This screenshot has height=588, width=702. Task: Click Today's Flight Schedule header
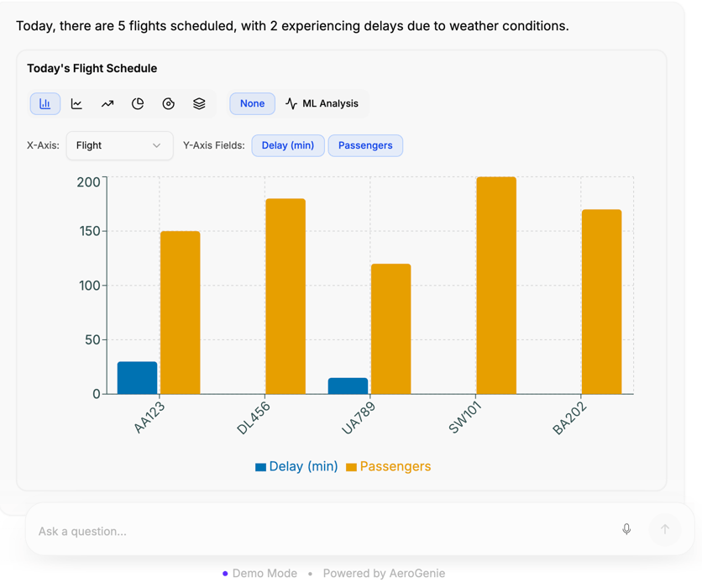(92, 68)
